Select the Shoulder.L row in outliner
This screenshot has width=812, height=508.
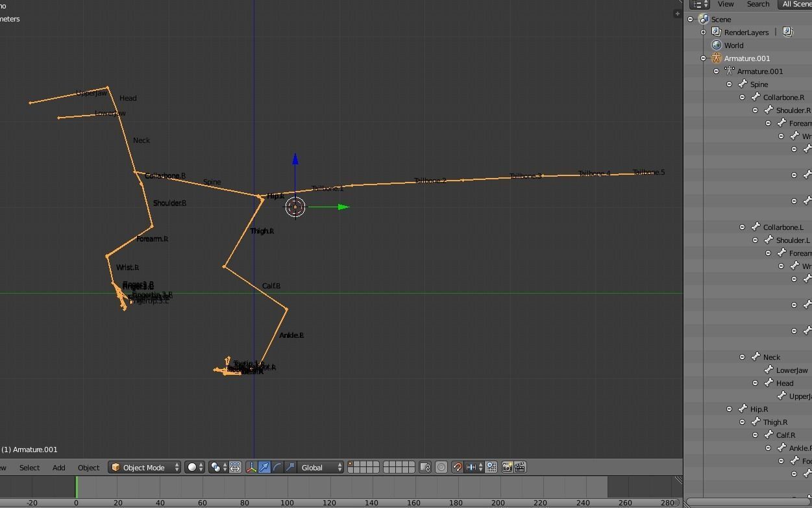[x=749, y=240]
